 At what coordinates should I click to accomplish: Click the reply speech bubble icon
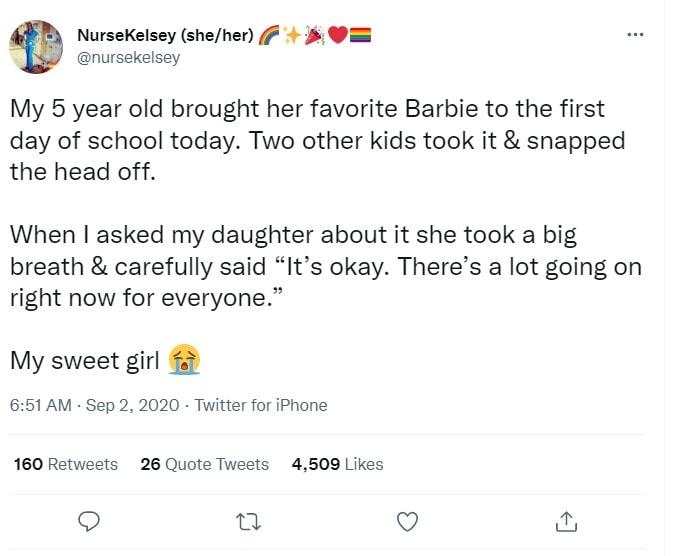(90, 520)
